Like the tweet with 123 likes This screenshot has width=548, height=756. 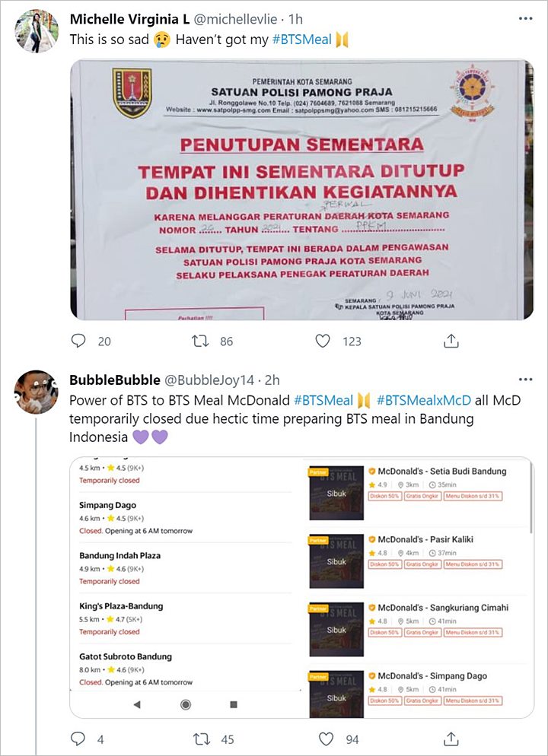coord(322,341)
